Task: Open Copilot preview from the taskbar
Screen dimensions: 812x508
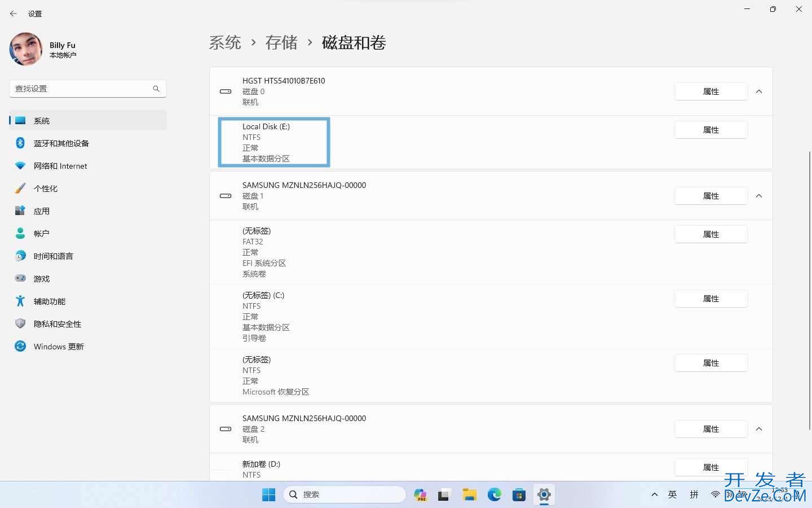Action: 420,495
